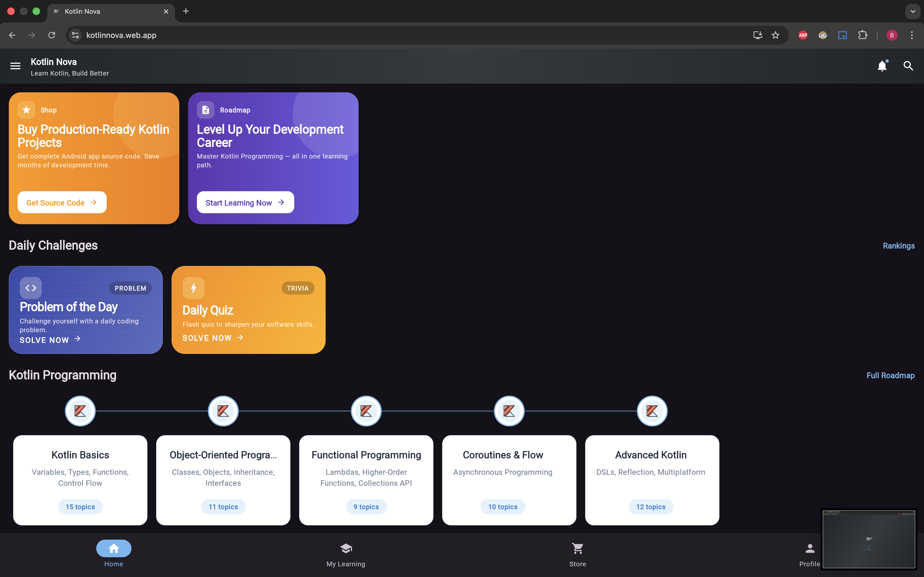924x577 pixels.
Task: Bookmark this page with the star icon
Action: click(776, 35)
